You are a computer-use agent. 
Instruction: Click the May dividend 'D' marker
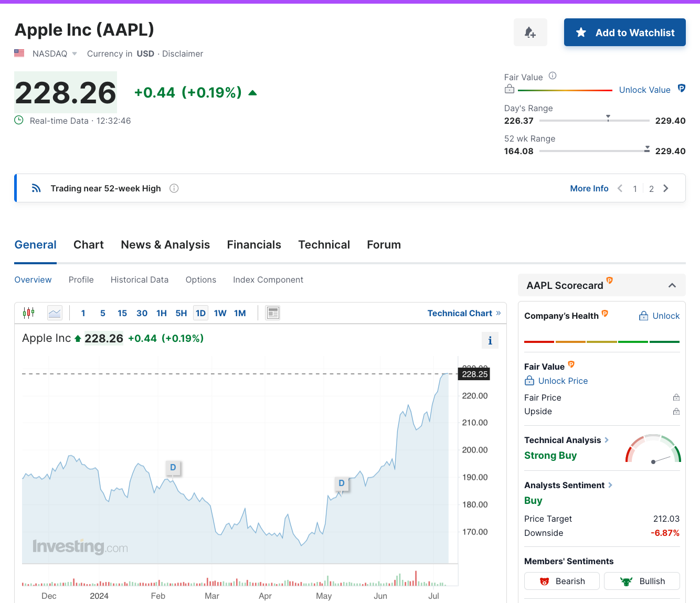(x=342, y=483)
